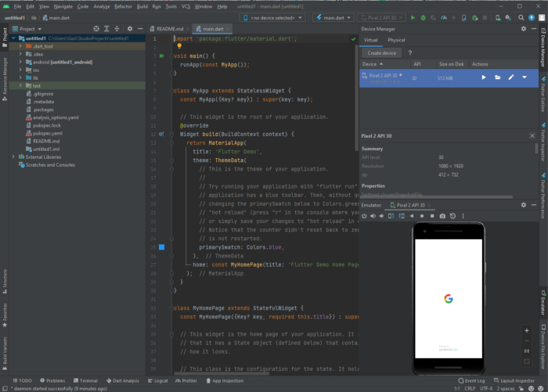Select the Virtual devices tab

point(371,40)
